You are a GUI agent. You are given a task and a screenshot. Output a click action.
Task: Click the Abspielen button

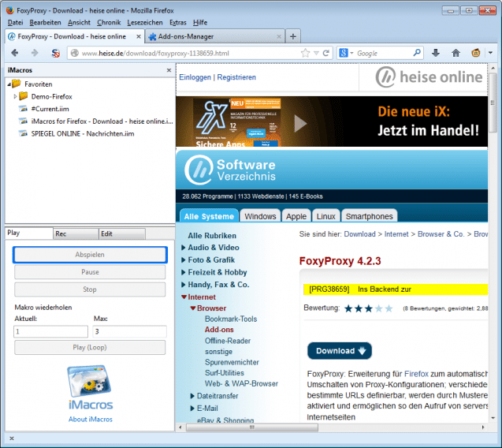click(90, 255)
